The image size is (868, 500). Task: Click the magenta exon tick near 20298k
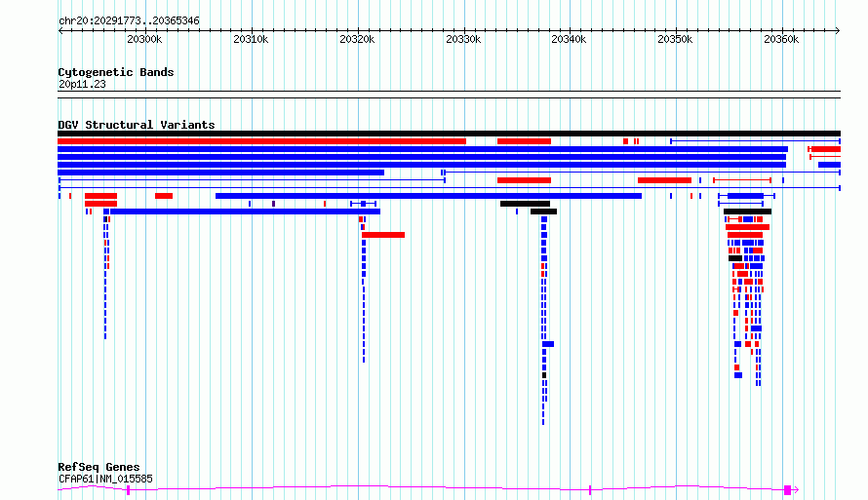click(129, 490)
